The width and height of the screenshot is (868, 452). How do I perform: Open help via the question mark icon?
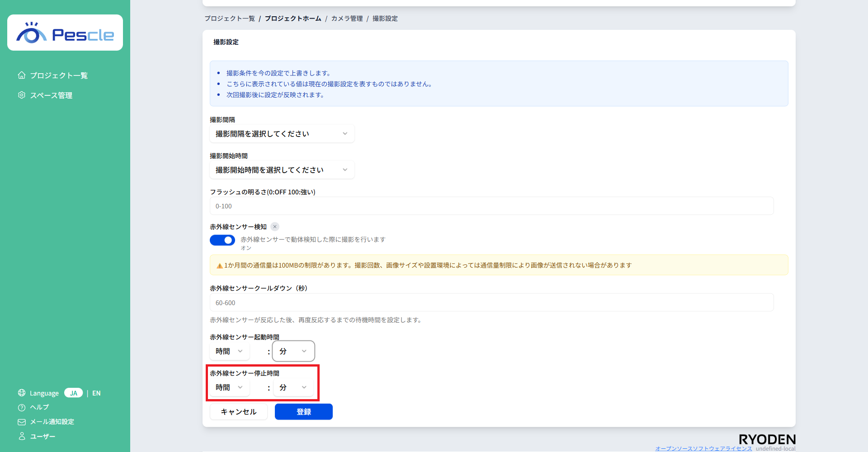tap(21, 407)
